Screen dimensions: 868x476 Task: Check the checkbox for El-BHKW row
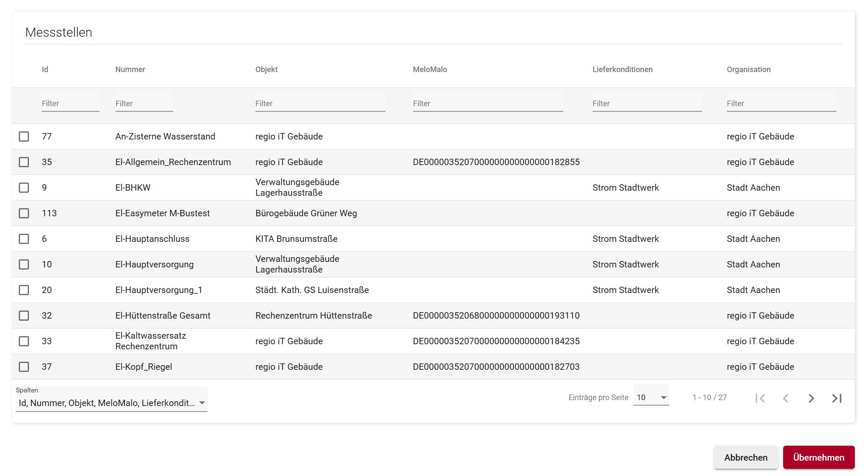click(24, 187)
